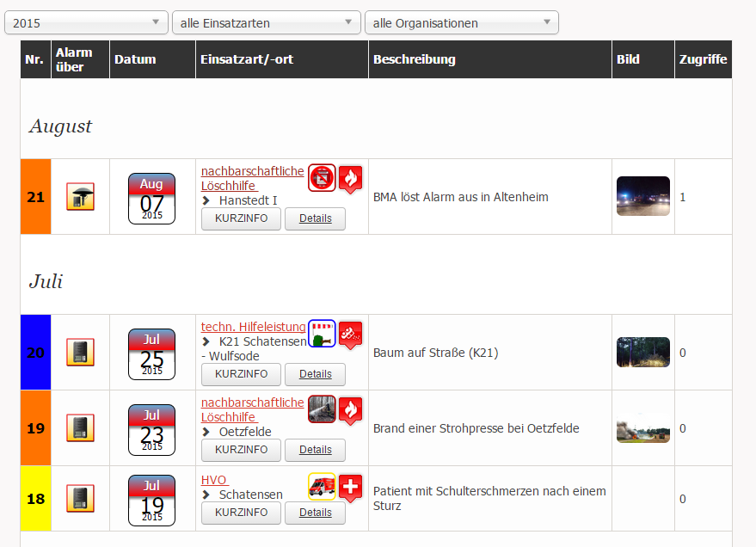This screenshot has height=547, width=756.
Task: Expand the 'alle Einsatzarten' dropdown
Action: click(266, 23)
